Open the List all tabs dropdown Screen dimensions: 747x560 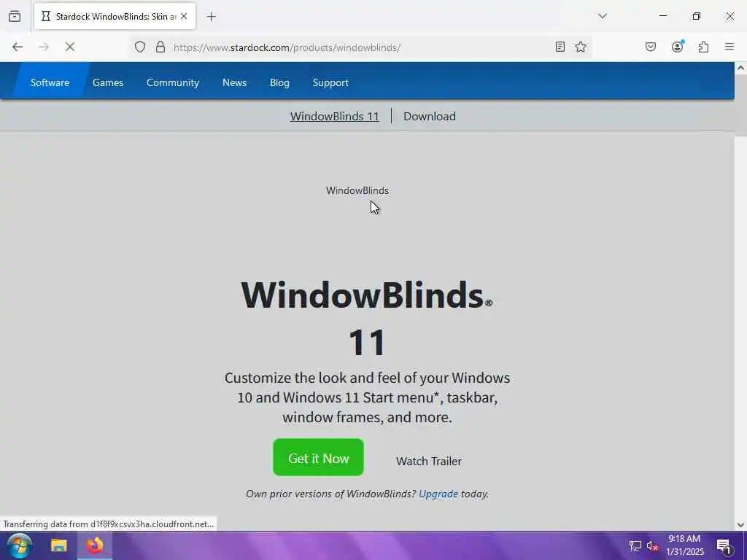point(602,16)
